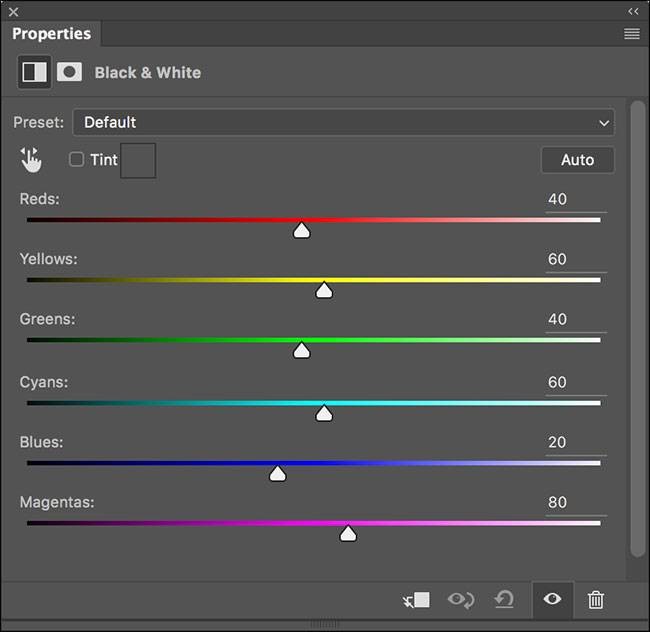Viewport: 650px width, 632px height.
Task: Click the clip to layer icon
Action: click(416, 600)
